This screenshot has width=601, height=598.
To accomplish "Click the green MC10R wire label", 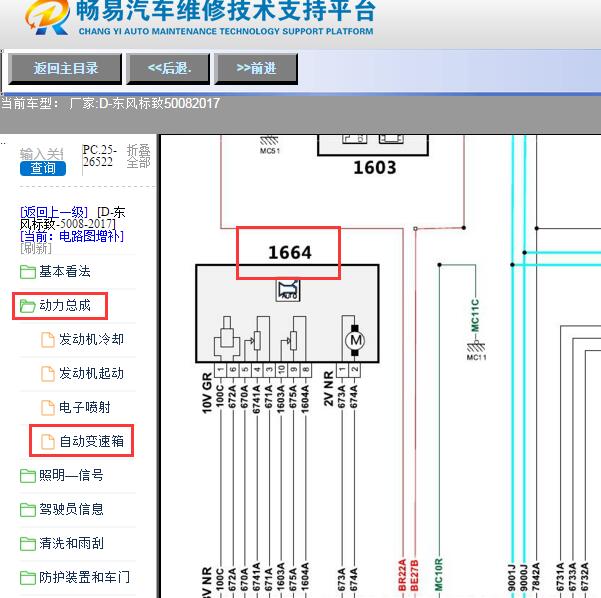I will (439, 575).
